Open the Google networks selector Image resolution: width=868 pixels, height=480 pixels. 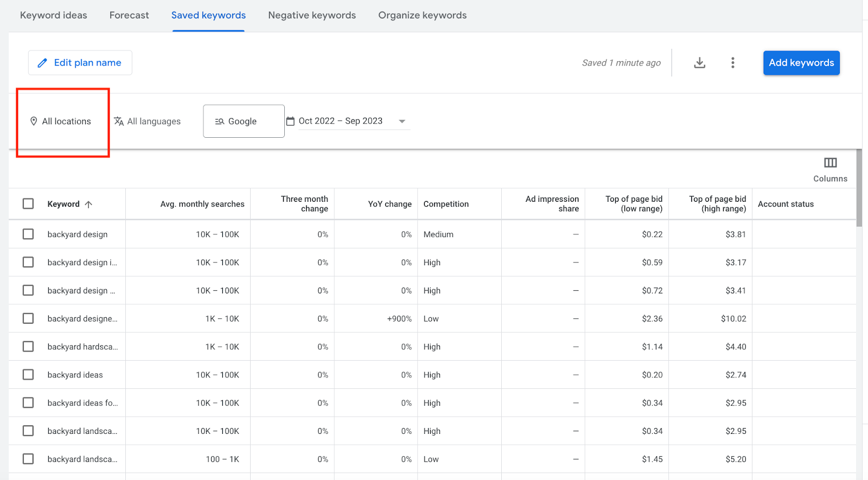244,121
